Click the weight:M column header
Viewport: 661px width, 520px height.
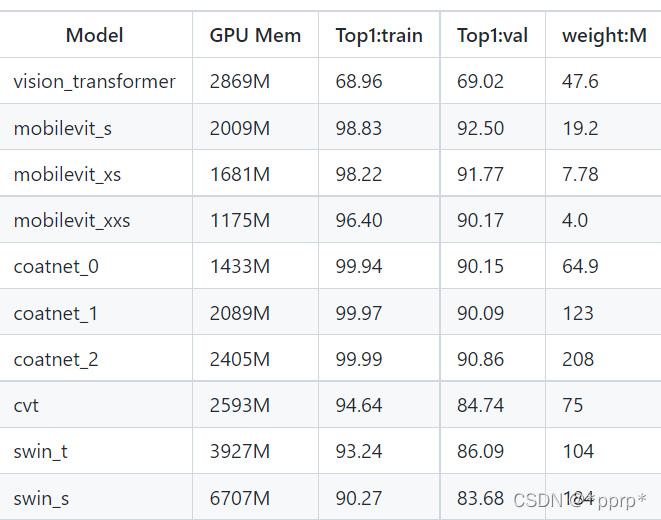pos(604,35)
